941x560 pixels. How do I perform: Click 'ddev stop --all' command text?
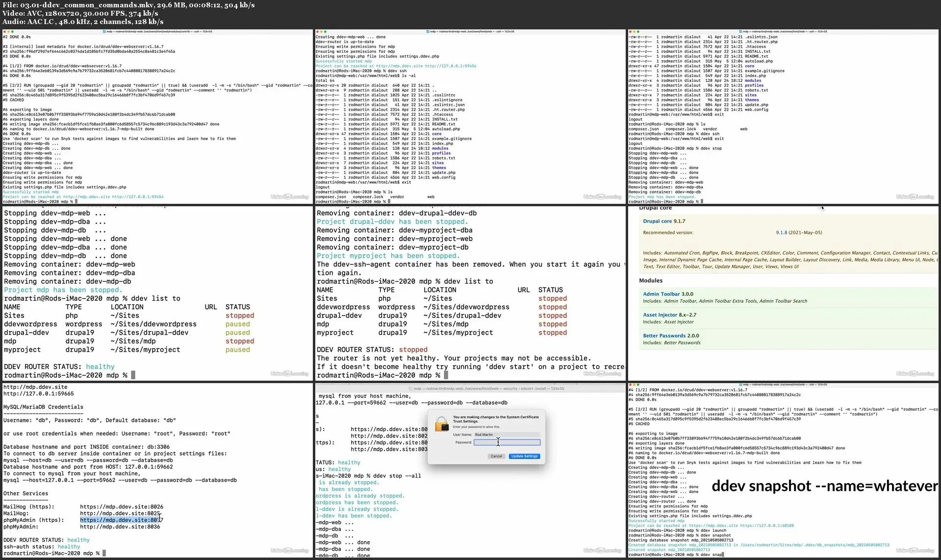coord(397,476)
